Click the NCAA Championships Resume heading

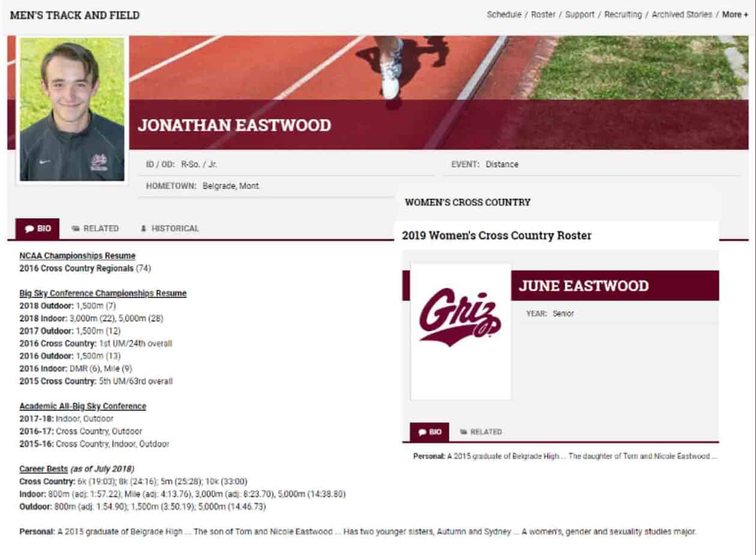pyautogui.click(x=78, y=256)
